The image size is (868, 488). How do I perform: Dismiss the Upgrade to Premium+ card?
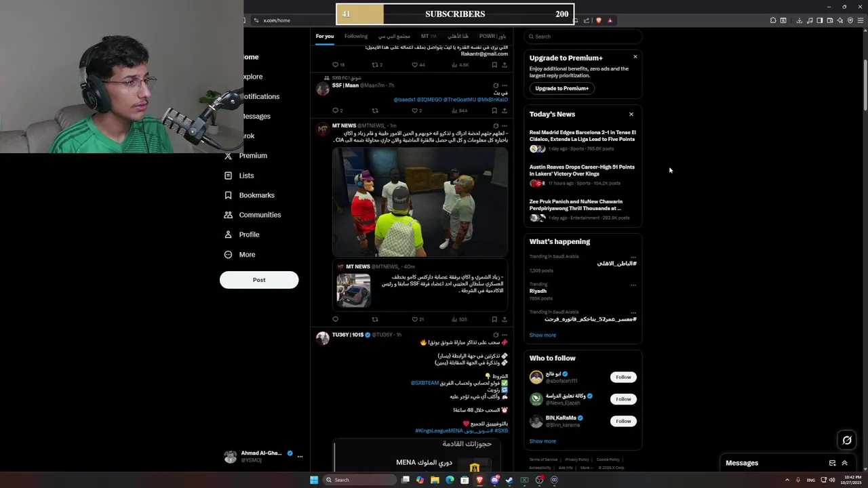coord(635,57)
